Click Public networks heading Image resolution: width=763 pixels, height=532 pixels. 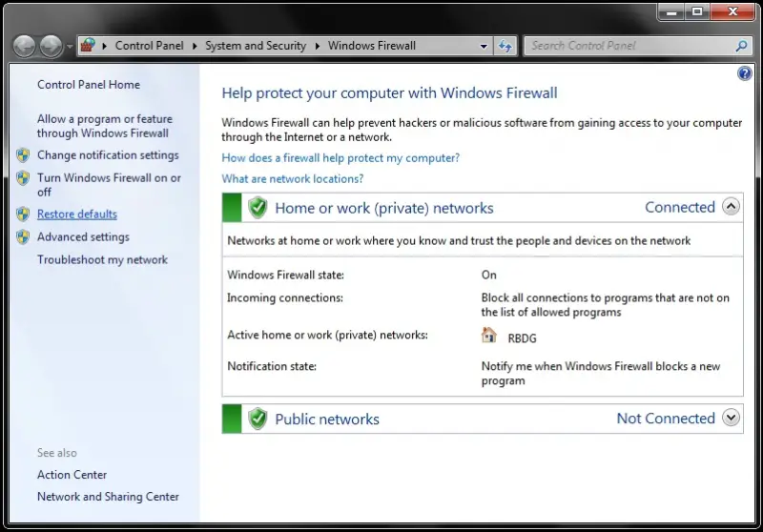(327, 419)
